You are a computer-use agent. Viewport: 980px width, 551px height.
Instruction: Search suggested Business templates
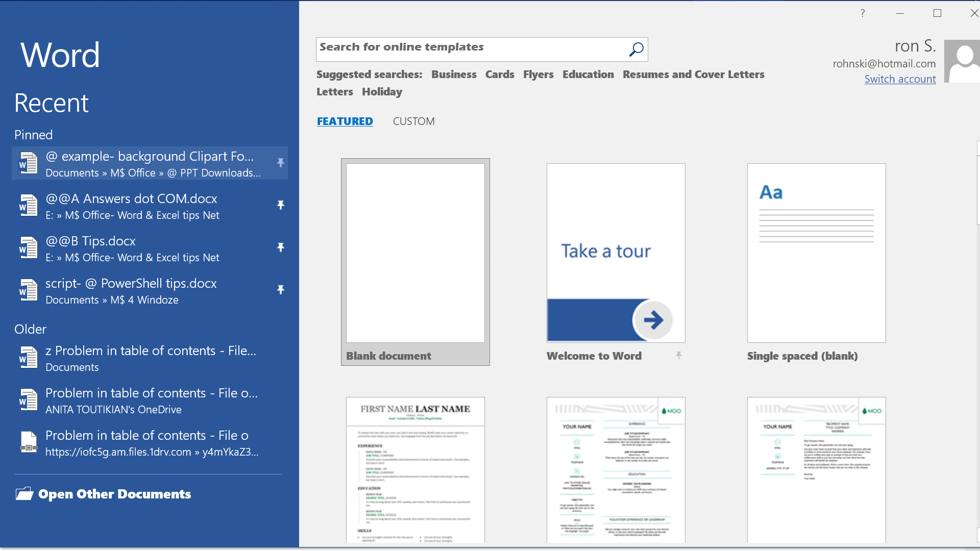pos(454,74)
